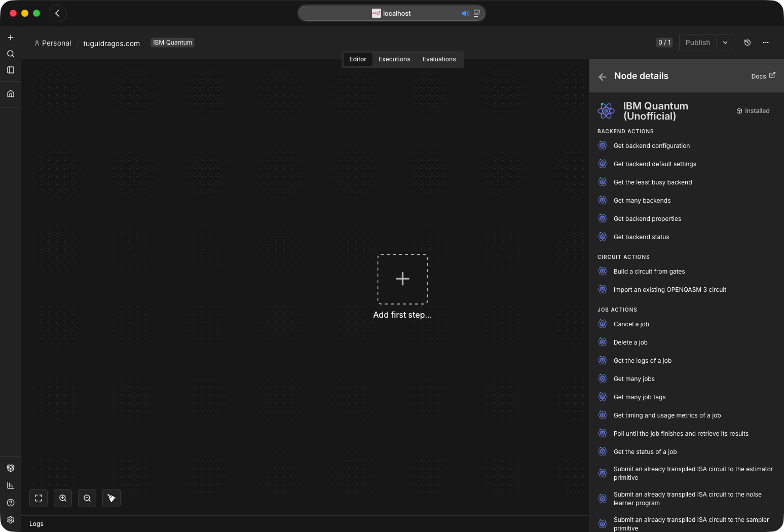Click the plus icon in left sidebar
The image size is (784, 532).
coord(11,37)
